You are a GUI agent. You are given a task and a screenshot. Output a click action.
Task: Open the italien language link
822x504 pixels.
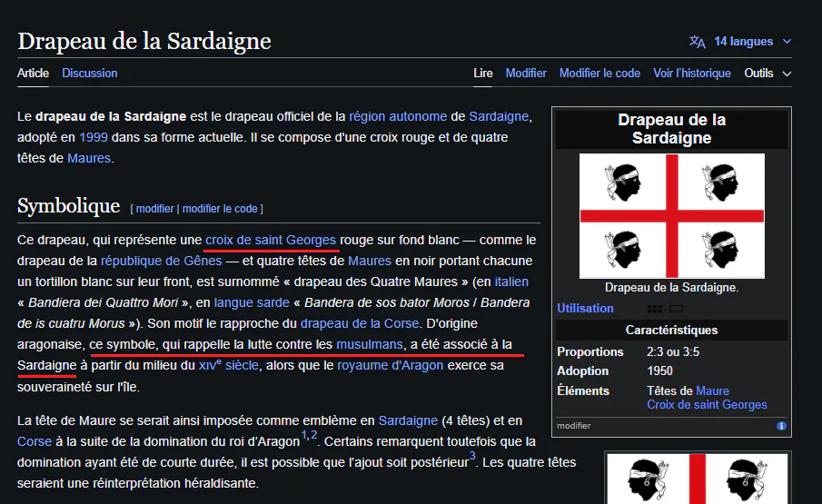pos(511,282)
